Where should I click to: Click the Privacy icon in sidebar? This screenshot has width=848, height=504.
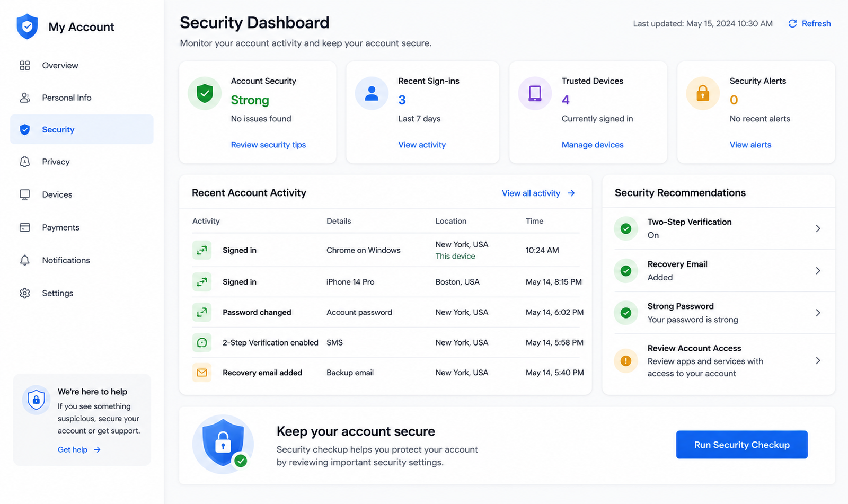click(25, 162)
